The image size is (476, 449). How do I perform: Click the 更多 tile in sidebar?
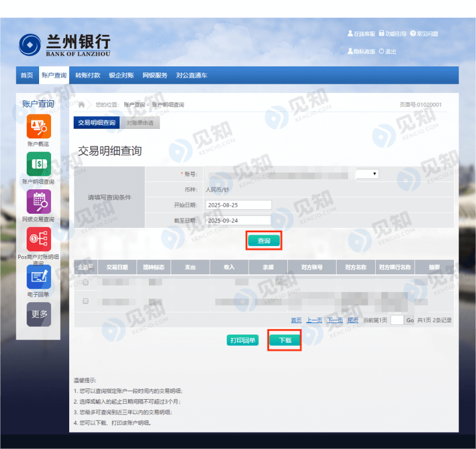39,314
